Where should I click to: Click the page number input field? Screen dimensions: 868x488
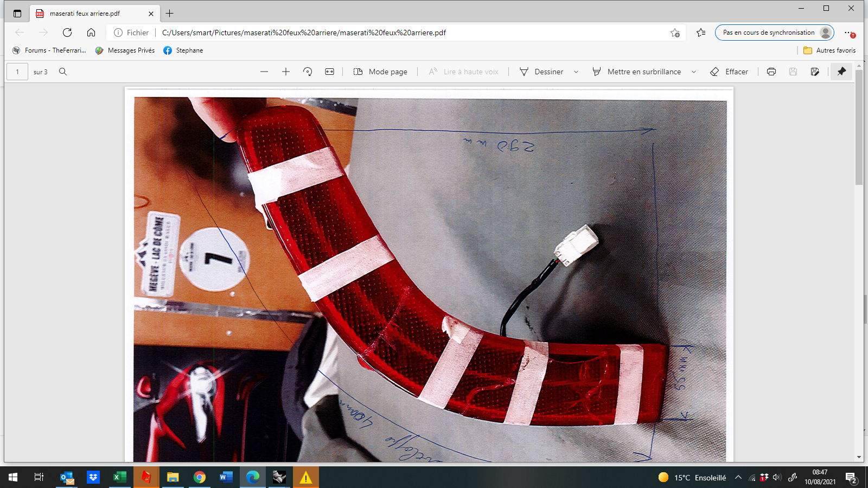tap(17, 72)
